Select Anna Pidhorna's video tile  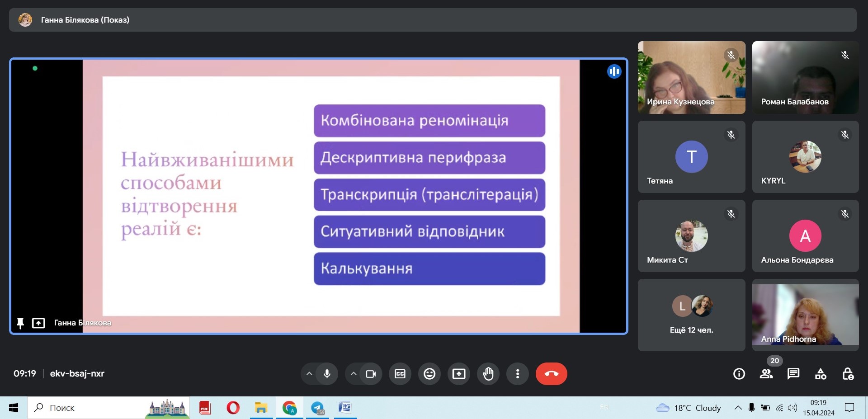805,315
